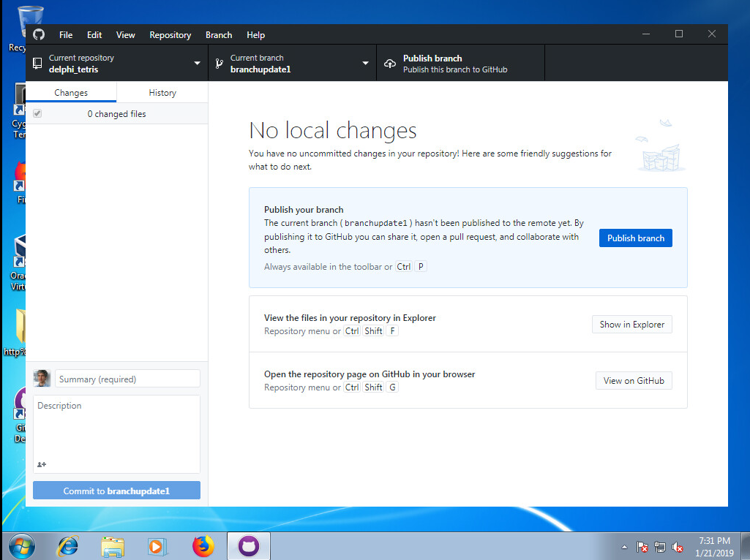Click the View on GitHub button
750x560 pixels.
634,380
